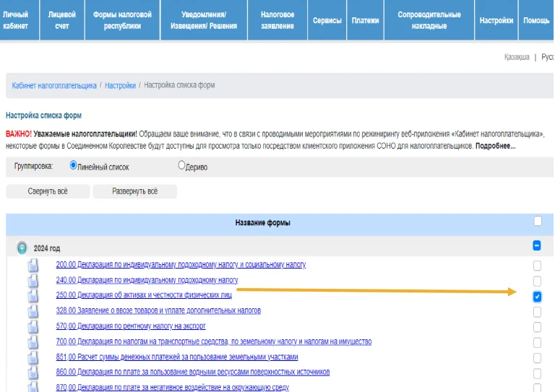Click the Развернуть всё button
This screenshot has height=392, width=555.
click(135, 191)
